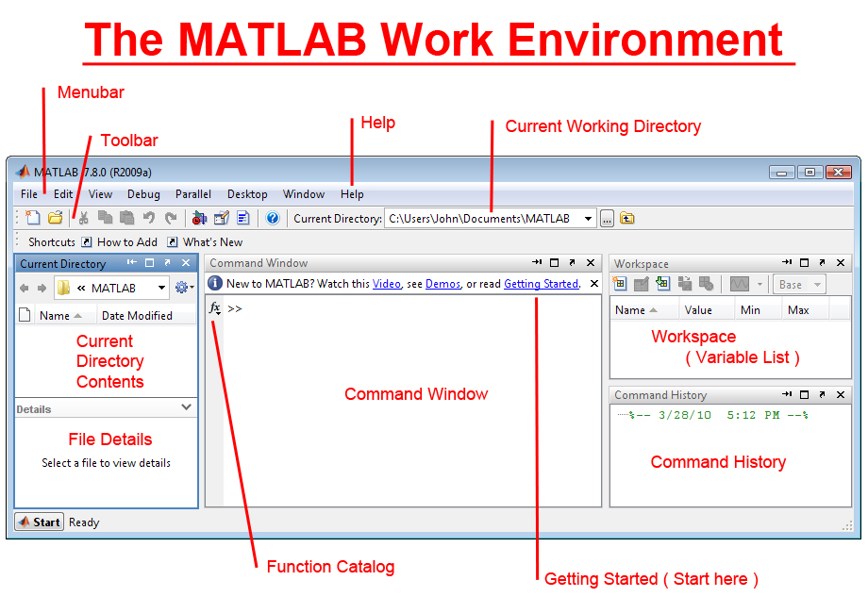Select the 3/28/10 5:12 PM history entry
Screen dimensions: 868x597
(719, 415)
